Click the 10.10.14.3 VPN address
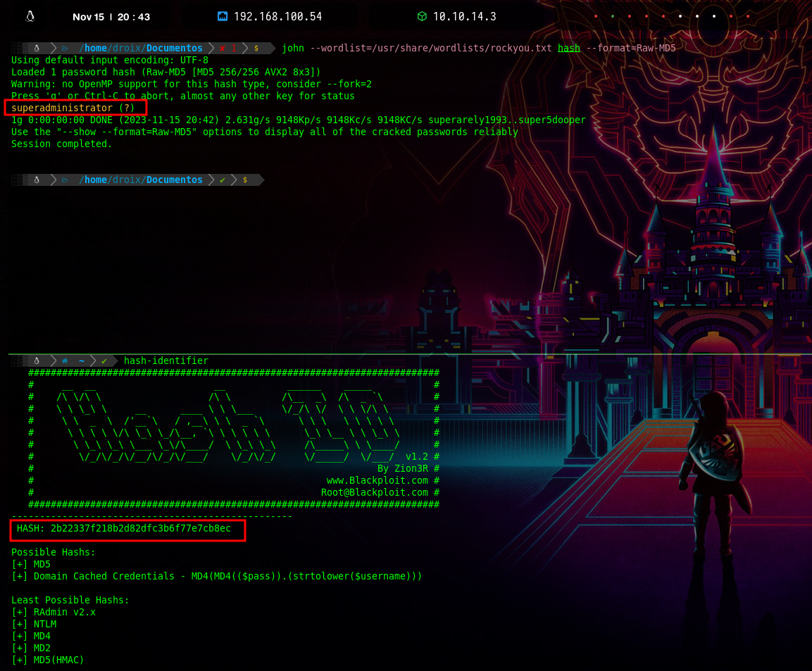 tap(464, 16)
